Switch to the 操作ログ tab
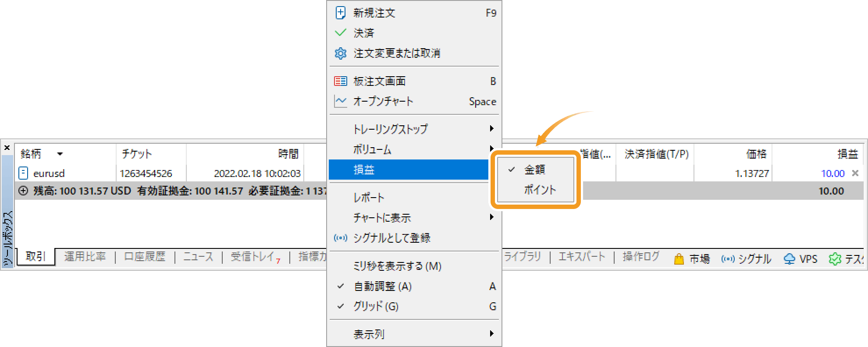The image size is (868, 347). tap(641, 257)
